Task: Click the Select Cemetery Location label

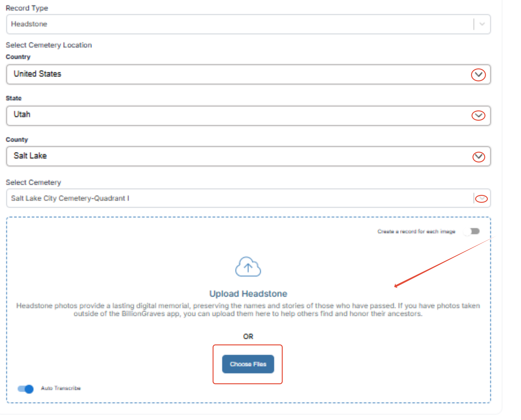Action: pos(49,45)
